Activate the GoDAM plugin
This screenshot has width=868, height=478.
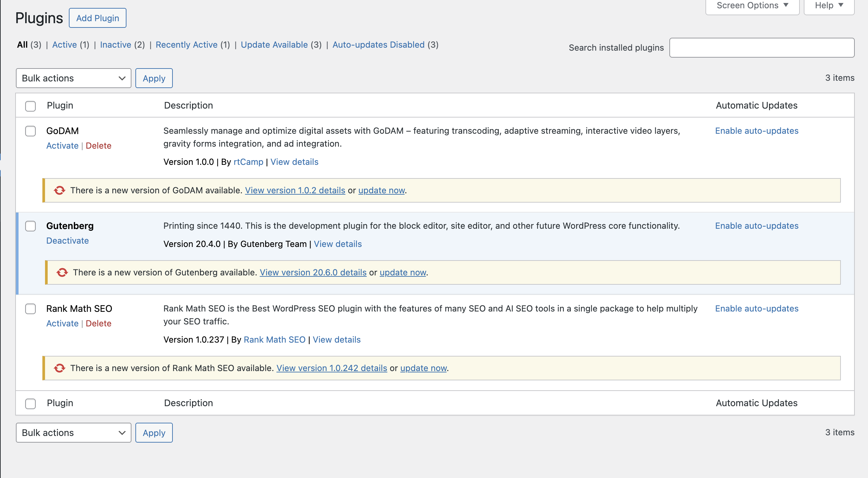62,146
